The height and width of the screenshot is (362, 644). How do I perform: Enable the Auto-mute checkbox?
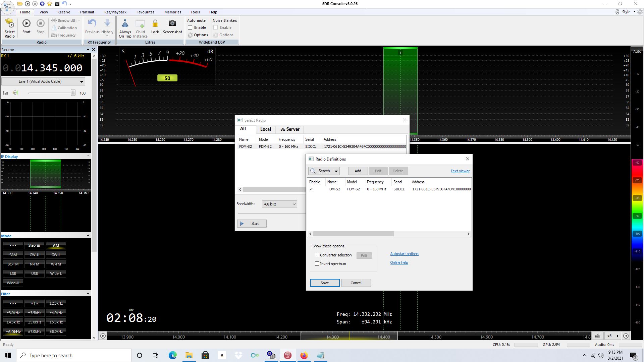[191, 27]
